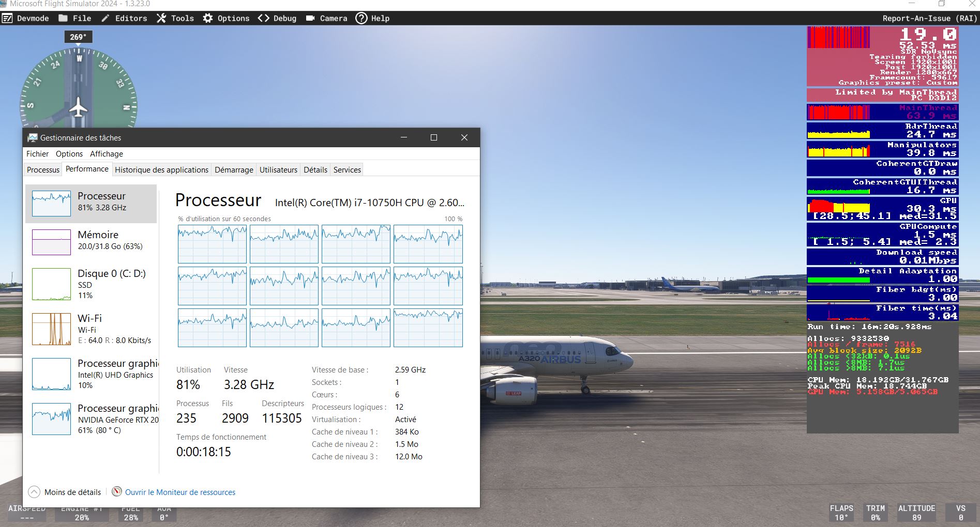
Task: Click the VS 0 indicator
Action: [961, 513]
